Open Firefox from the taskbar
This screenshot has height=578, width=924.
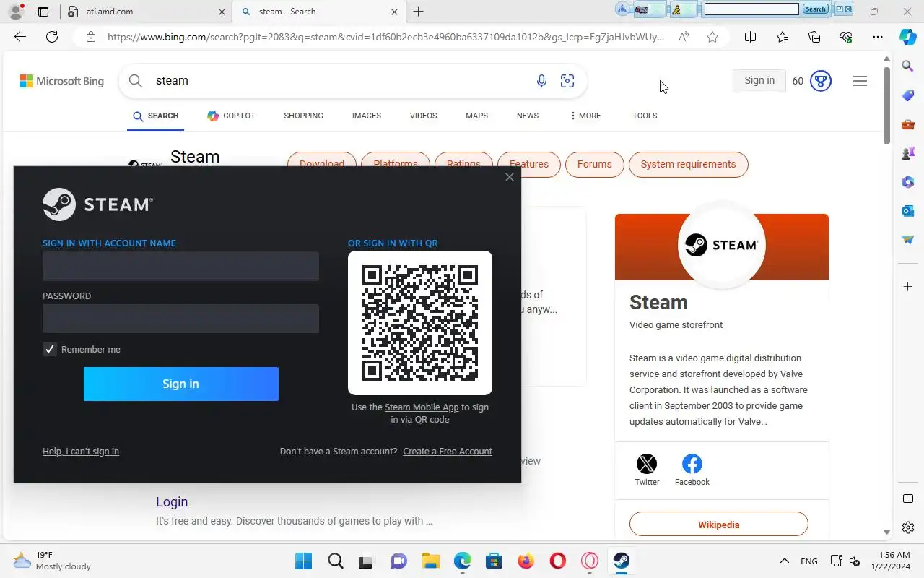[526, 561]
